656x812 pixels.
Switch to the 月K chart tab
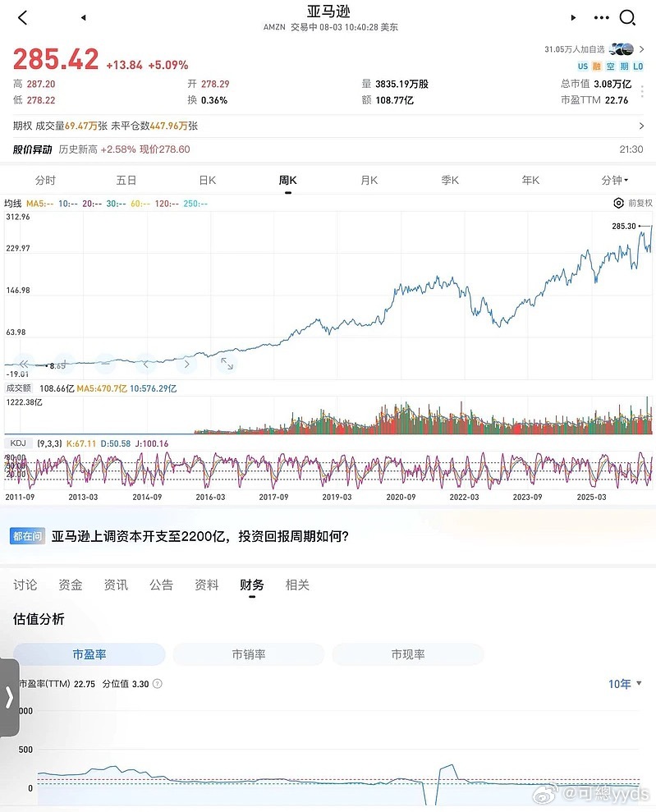pos(369,180)
